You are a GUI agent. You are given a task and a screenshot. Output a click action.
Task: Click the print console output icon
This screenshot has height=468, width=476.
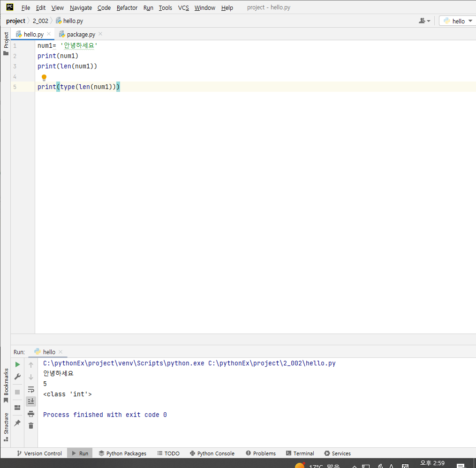(x=31, y=414)
